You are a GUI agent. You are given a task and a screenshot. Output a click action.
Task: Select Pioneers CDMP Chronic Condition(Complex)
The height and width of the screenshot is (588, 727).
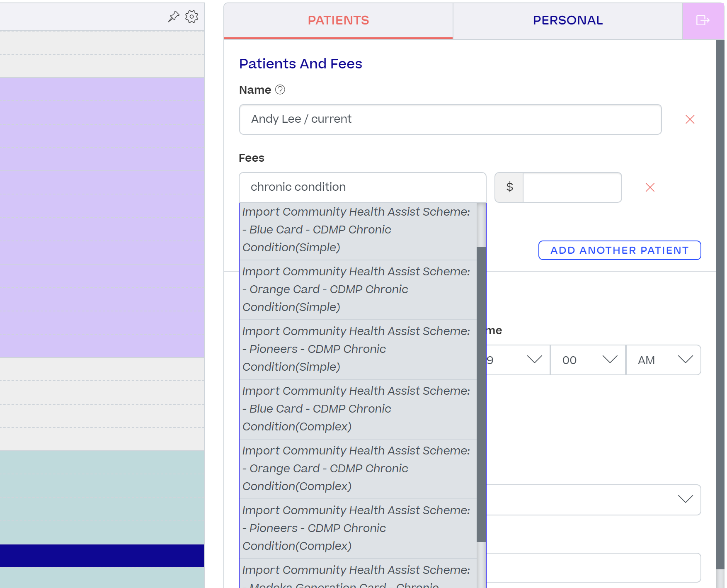click(x=358, y=528)
